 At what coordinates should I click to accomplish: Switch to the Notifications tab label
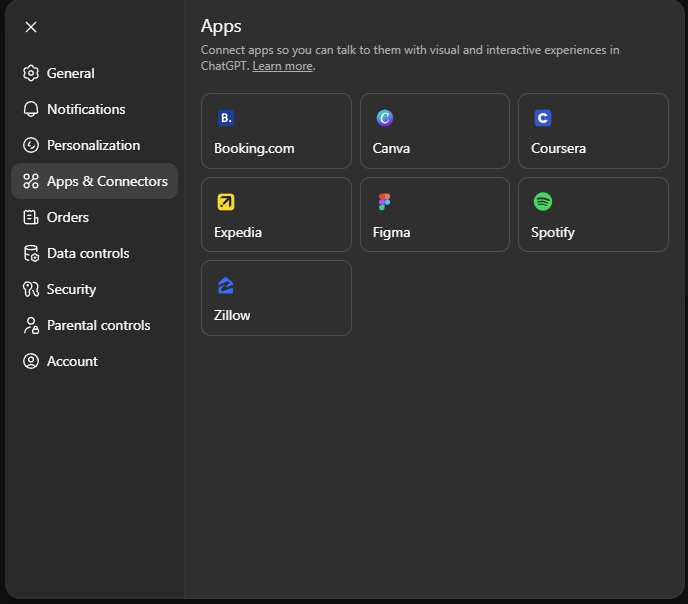(86, 109)
